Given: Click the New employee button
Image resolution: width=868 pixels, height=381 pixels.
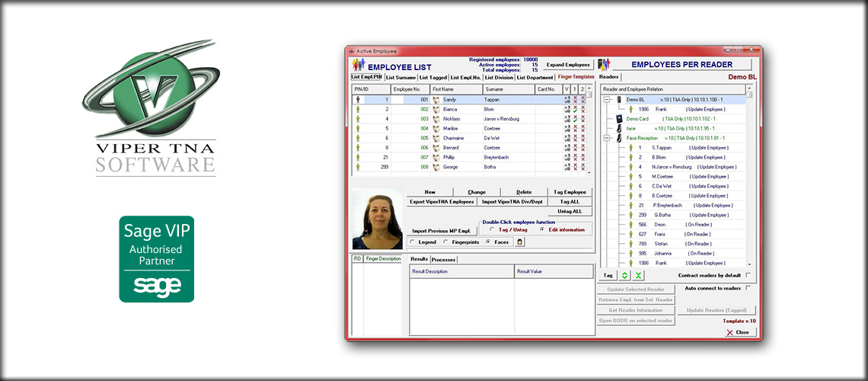Looking at the screenshot, I should (429, 192).
